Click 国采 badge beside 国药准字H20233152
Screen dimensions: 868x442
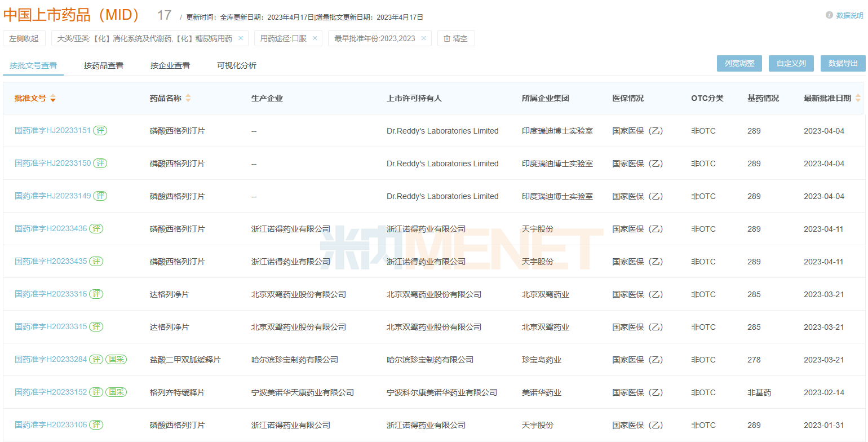116,392
